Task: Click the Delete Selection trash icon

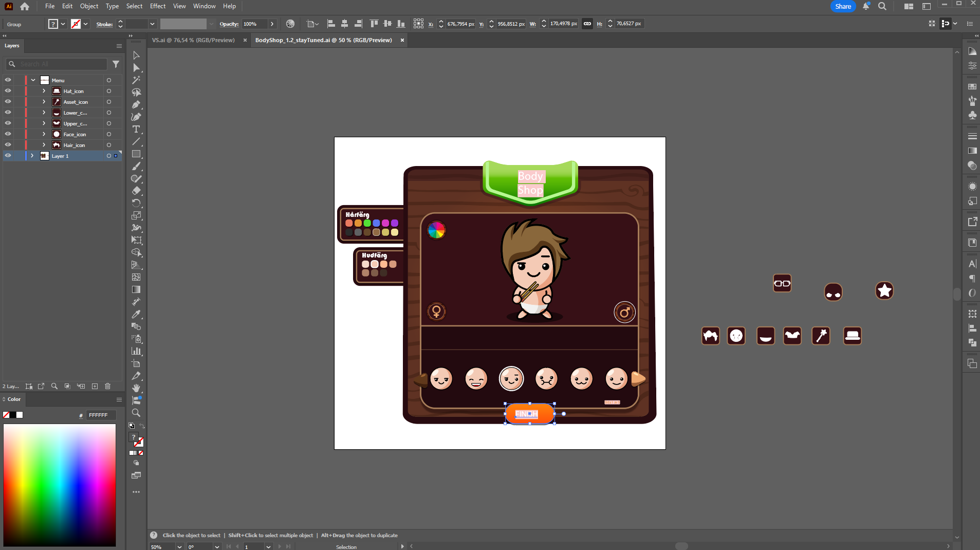Action: pos(108,386)
